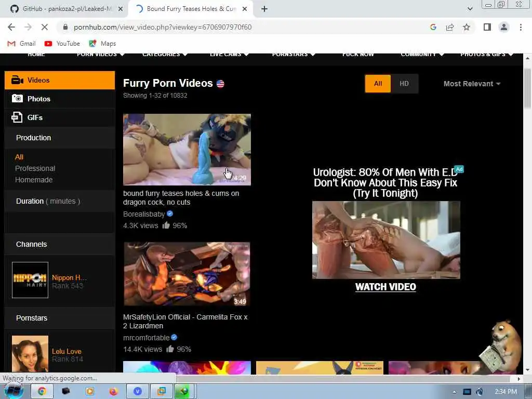Open the Chrome profile avatar
Screen dimensions: 532x399
pyautogui.click(x=504, y=27)
